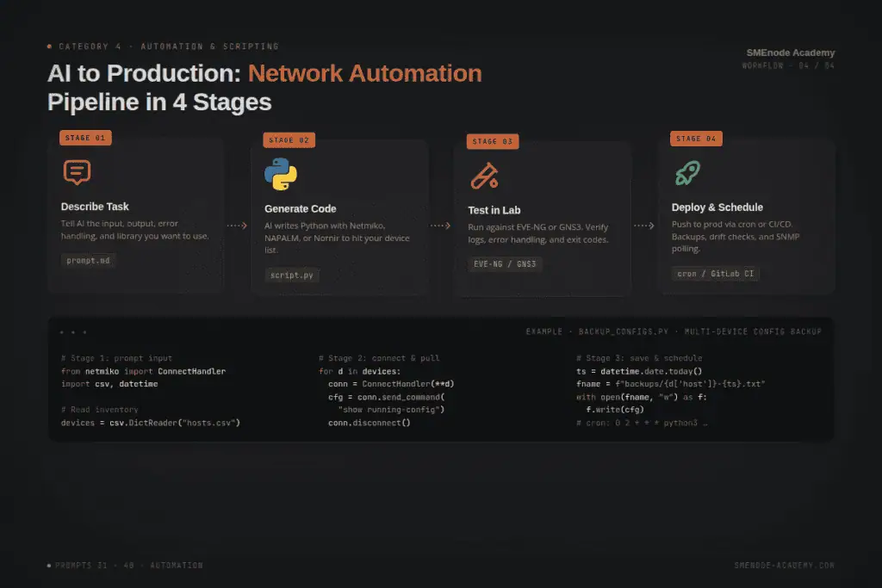
Task: Click the 'from netmiko import ConnectHandler' line
Action: (144, 371)
